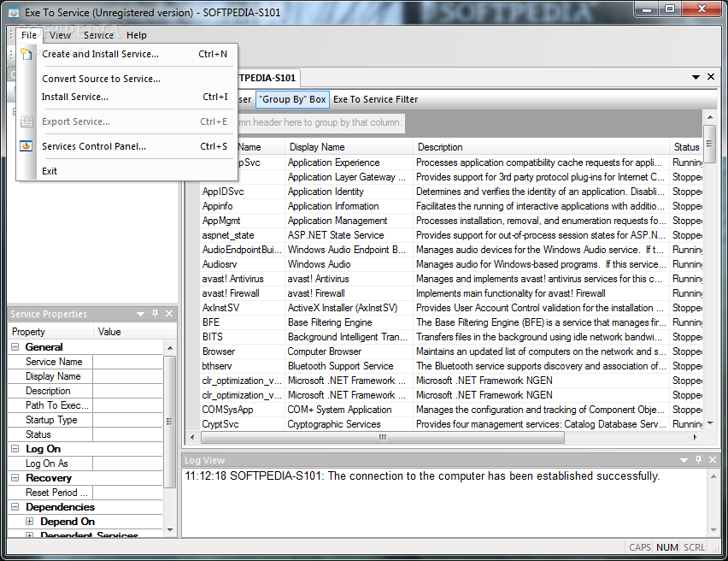This screenshot has width=728, height=561.
Task: Select the BFE service row
Action: [451, 322]
